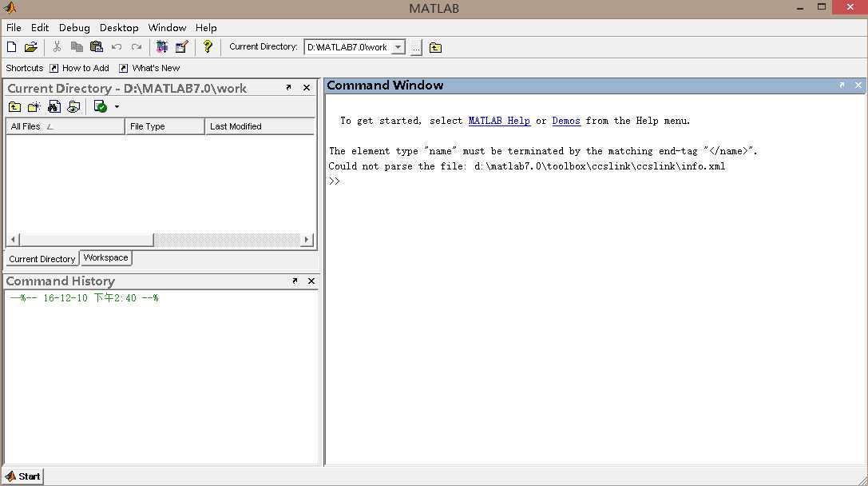The height and width of the screenshot is (486, 868).
Task: Open the GUIDE toolbar icon
Action: point(181,47)
